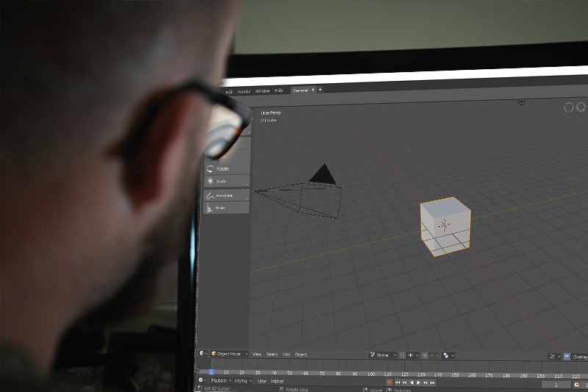588x392 pixels.
Task: Open the Global transform orientation dropdown
Action: pos(383,354)
